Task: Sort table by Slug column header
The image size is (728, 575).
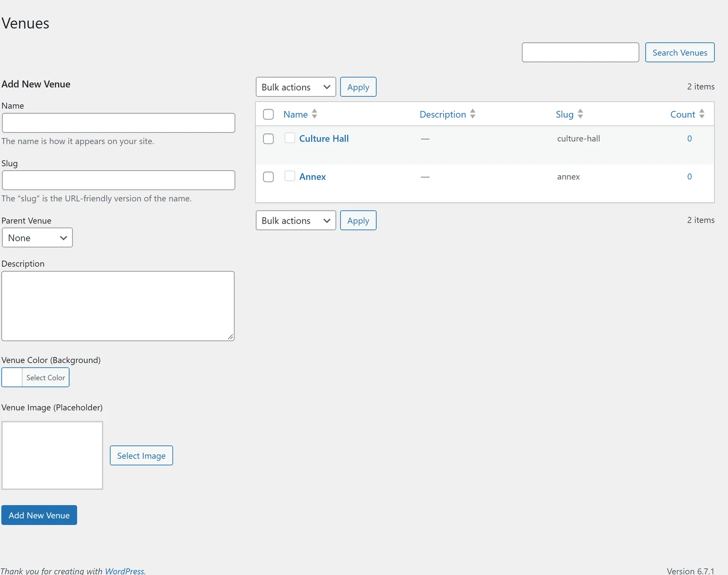Action: coord(565,114)
